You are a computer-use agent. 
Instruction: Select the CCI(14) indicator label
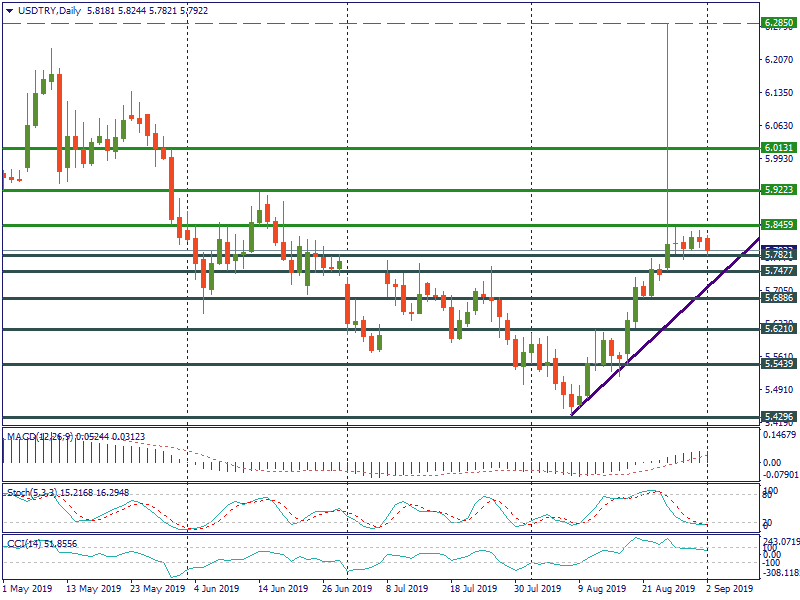coord(28,542)
